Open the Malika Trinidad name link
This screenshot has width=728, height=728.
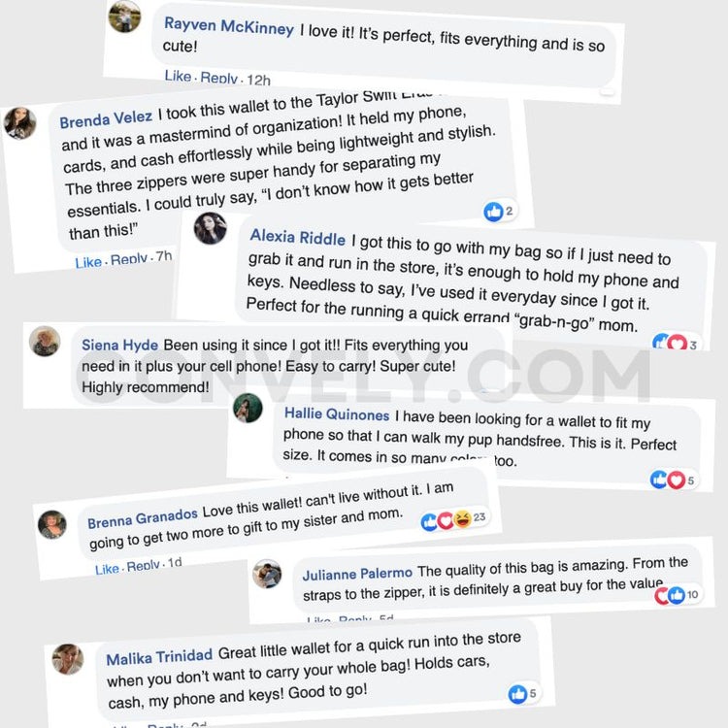(x=159, y=659)
